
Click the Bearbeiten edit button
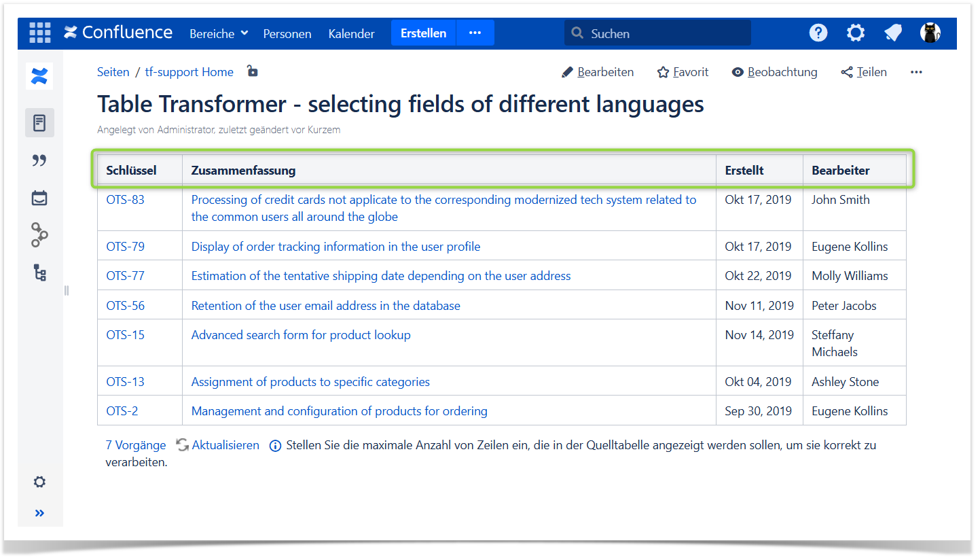[x=598, y=72]
